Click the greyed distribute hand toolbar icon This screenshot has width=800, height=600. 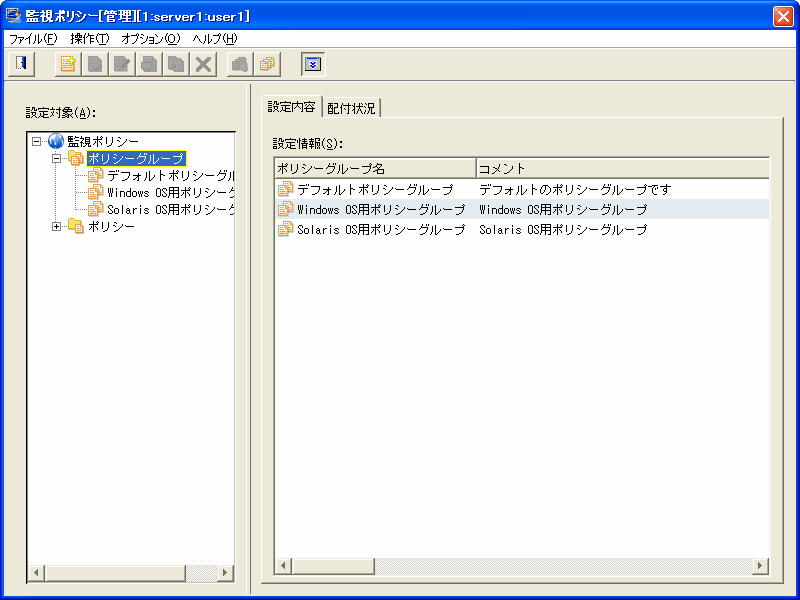(240, 64)
